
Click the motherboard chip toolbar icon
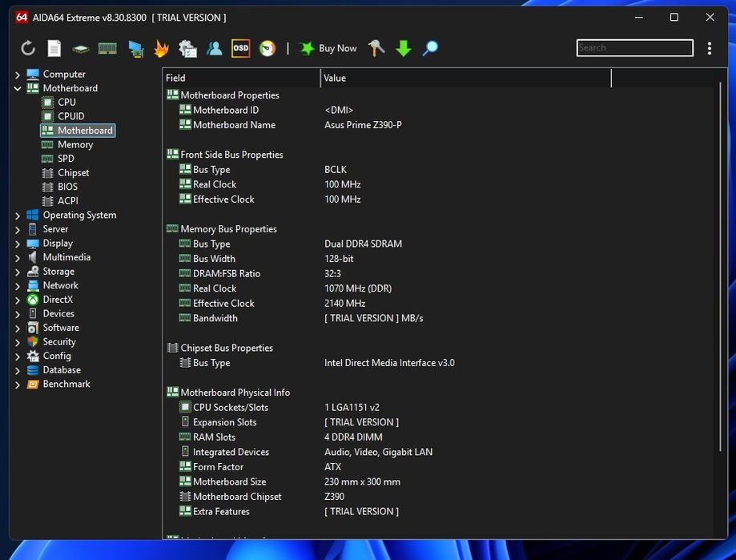tap(81, 48)
